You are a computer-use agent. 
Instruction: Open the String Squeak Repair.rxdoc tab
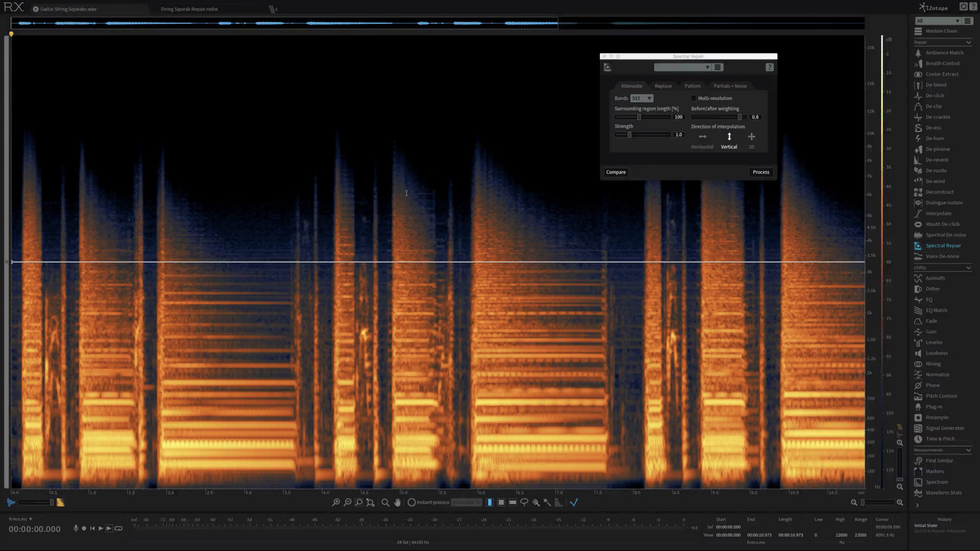[189, 9]
